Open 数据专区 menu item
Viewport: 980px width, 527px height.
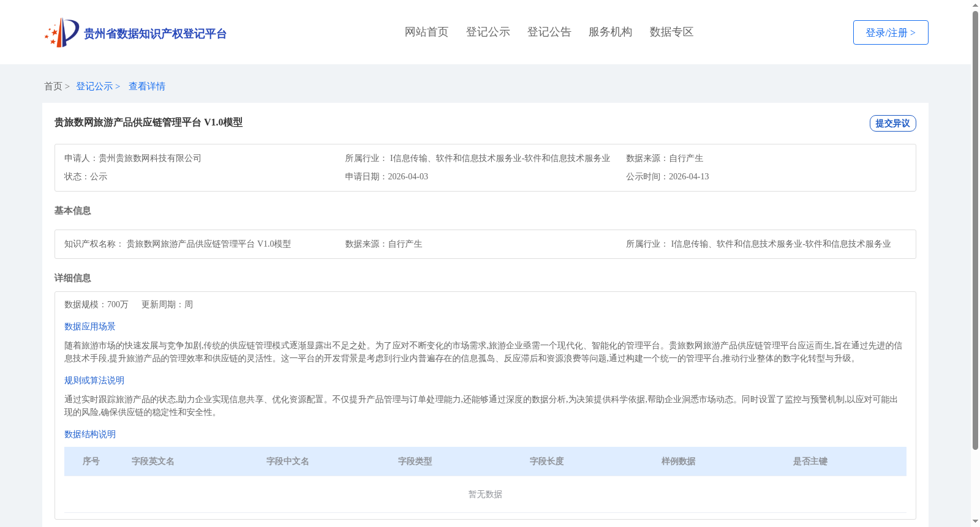[x=671, y=32]
